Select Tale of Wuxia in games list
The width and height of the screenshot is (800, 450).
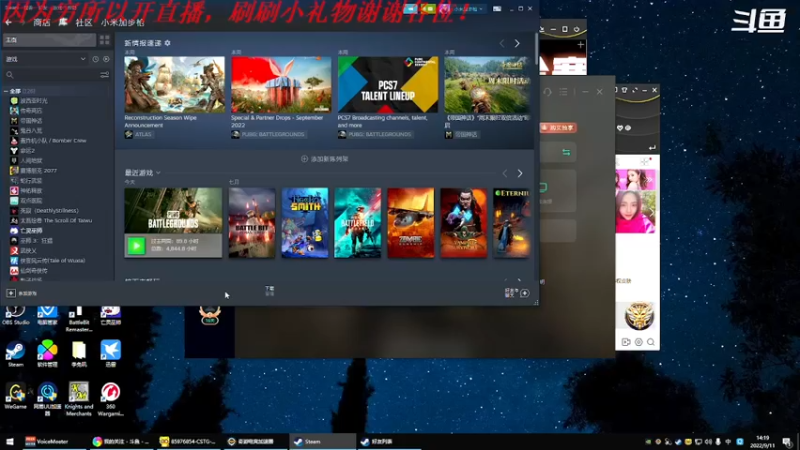[x=52, y=260]
